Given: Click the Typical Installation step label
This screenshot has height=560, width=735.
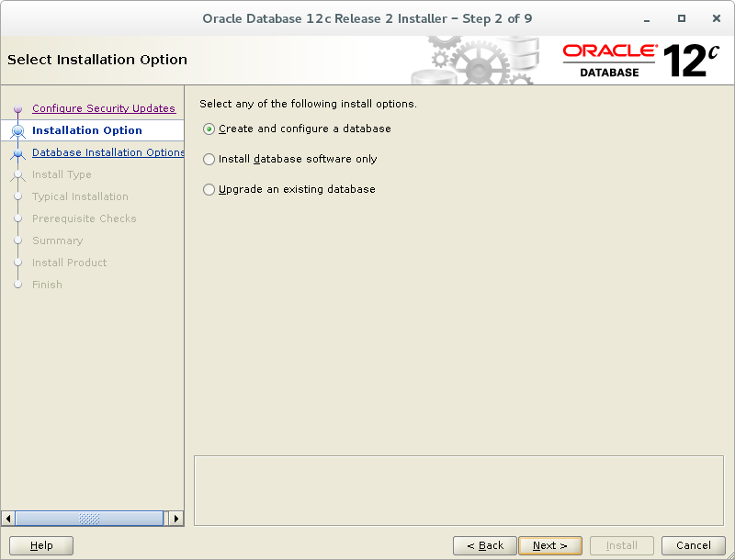Looking at the screenshot, I should [x=80, y=196].
